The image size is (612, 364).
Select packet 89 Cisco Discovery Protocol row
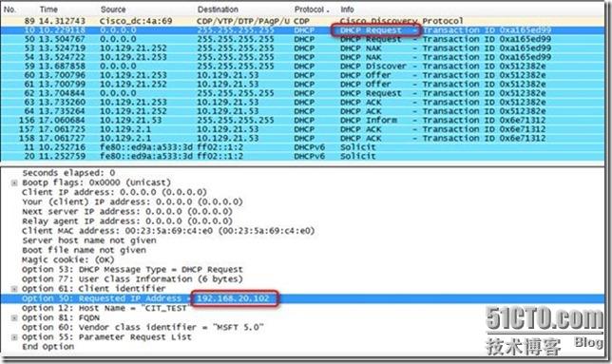point(302,21)
